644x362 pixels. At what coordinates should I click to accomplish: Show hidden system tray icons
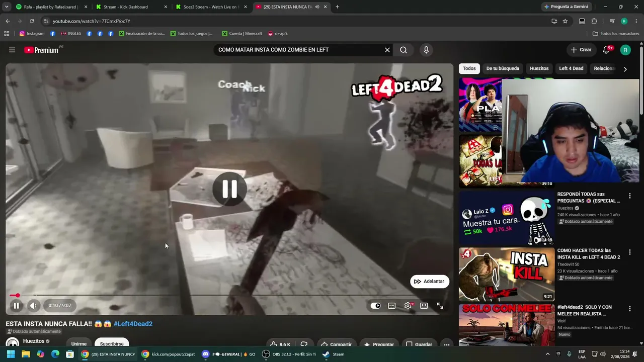(x=548, y=354)
